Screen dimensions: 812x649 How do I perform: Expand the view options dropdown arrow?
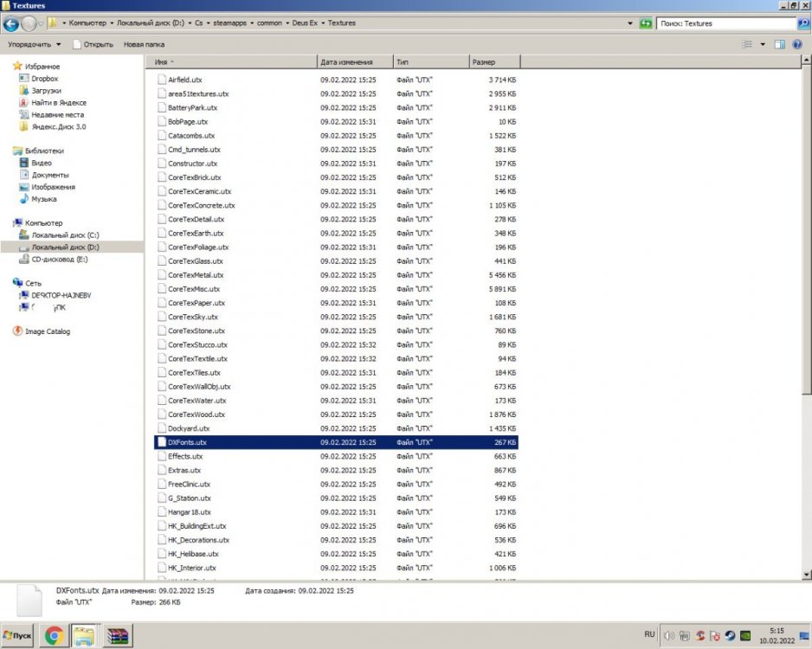(x=763, y=44)
